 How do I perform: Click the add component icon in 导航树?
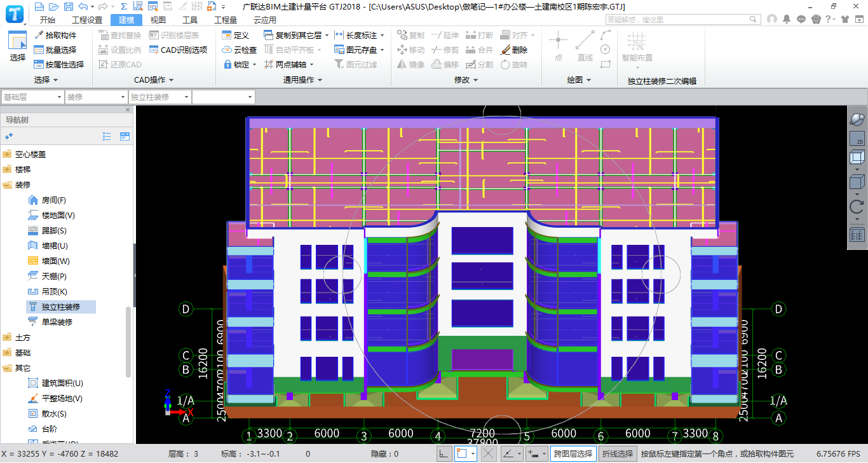[9, 136]
